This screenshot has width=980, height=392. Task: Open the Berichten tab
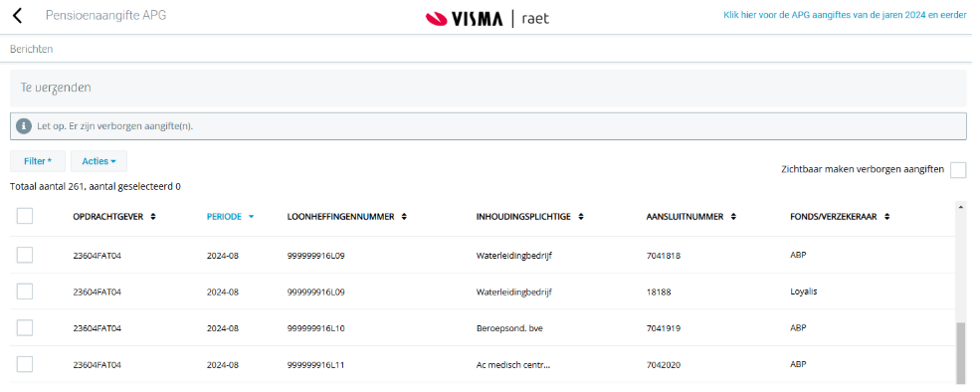[31, 50]
